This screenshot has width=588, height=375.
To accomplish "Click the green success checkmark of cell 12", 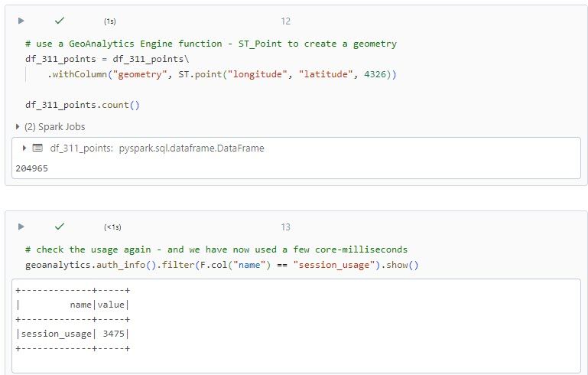I will (x=60, y=21).
